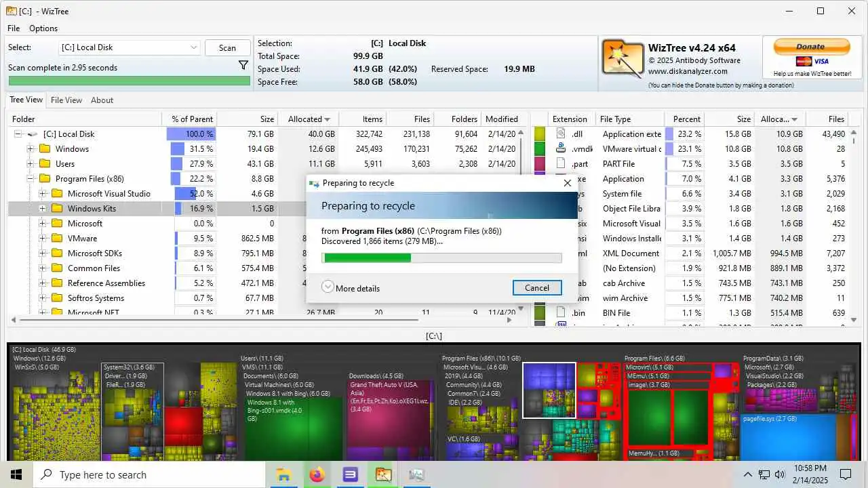Click the .vmdk VMware disk icon
Viewport: 868px width, 488px height.
[x=561, y=148]
